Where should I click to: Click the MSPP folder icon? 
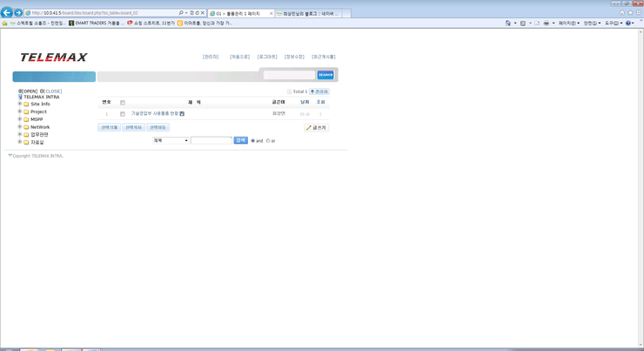point(26,119)
